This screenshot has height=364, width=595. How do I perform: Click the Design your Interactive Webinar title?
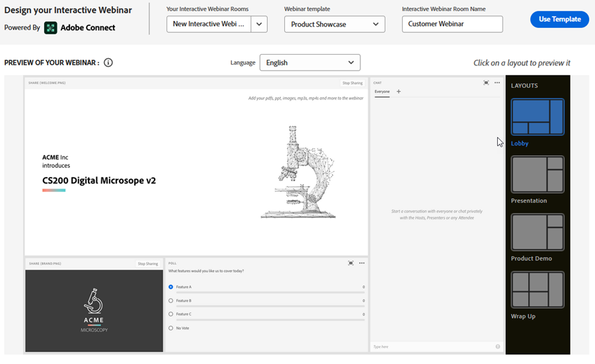(x=68, y=10)
